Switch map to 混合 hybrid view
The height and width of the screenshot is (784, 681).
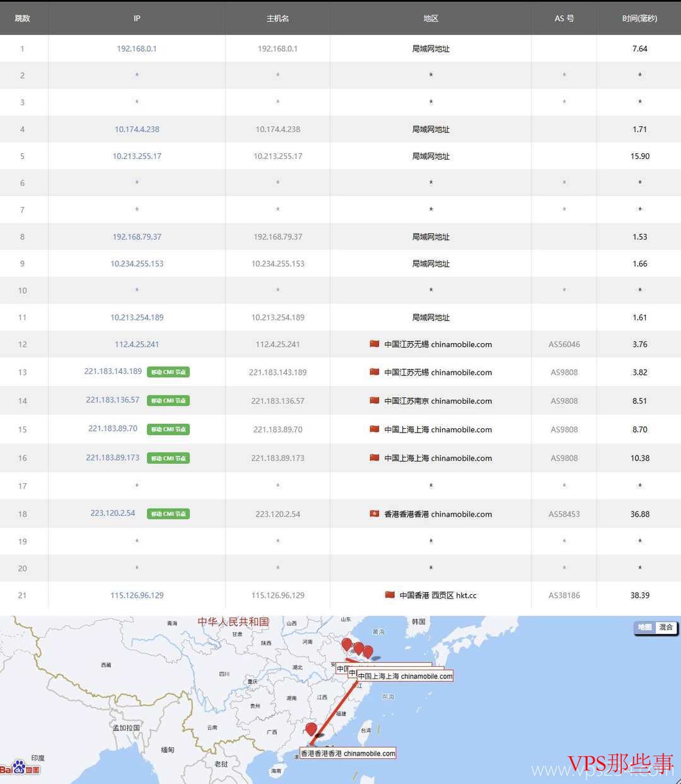click(x=666, y=628)
